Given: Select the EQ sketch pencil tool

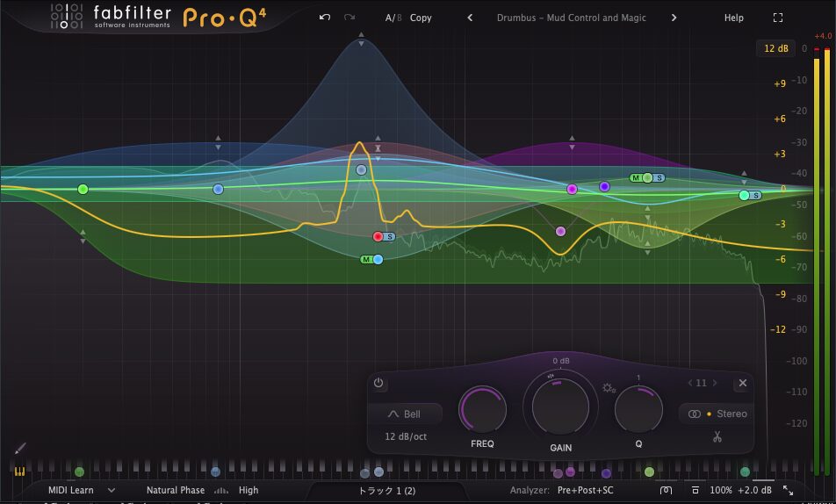Looking at the screenshot, I should [x=20, y=448].
